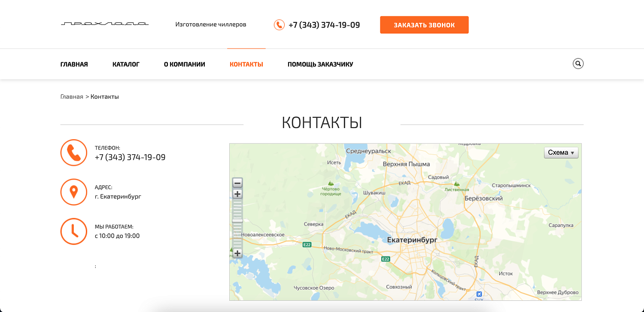Click Садовый label on the map
The height and width of the screenshot is (312, 644).
(438, 177)
